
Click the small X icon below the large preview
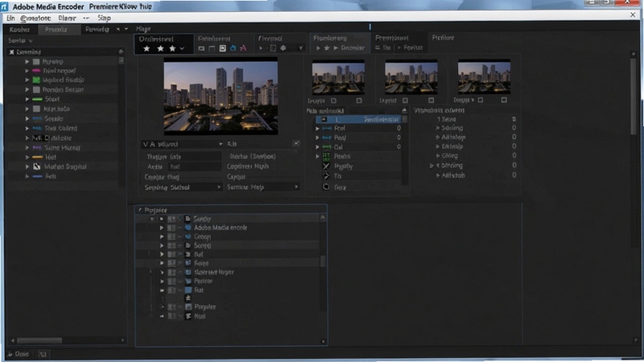296,143
